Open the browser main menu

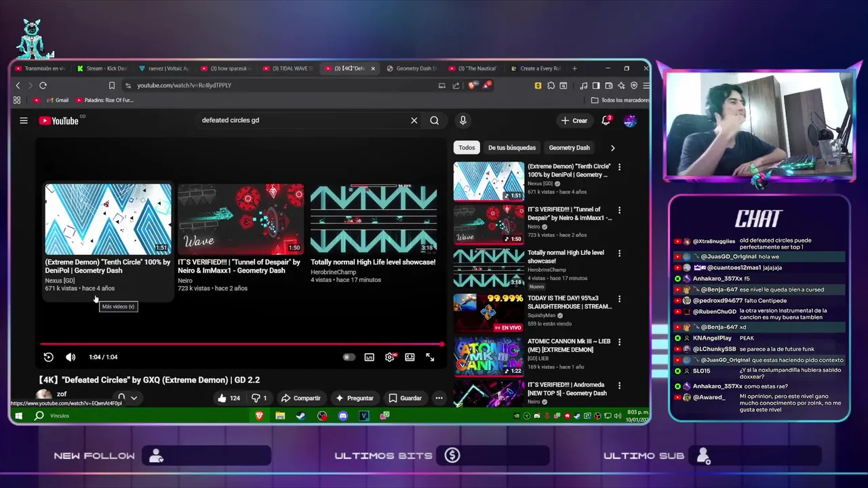(646, 85)
